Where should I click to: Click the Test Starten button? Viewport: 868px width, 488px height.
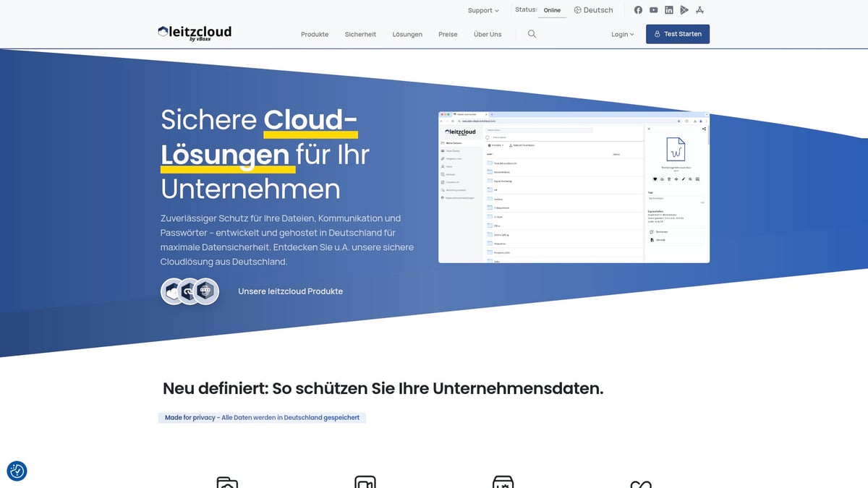[678, 33]
